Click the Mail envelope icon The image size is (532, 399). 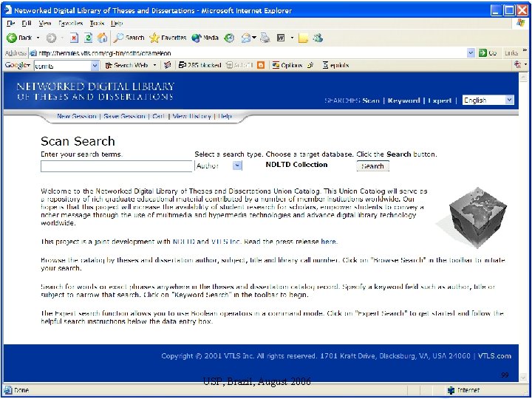(x=246, y=38)
